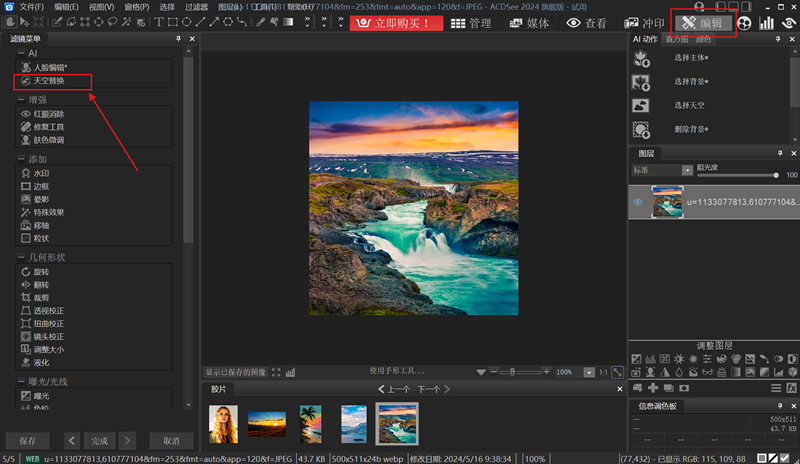Image resolution: width=800 pixels, height=464 pixels.
Task: Select the Ellipse shape tool
Action: 188,21
